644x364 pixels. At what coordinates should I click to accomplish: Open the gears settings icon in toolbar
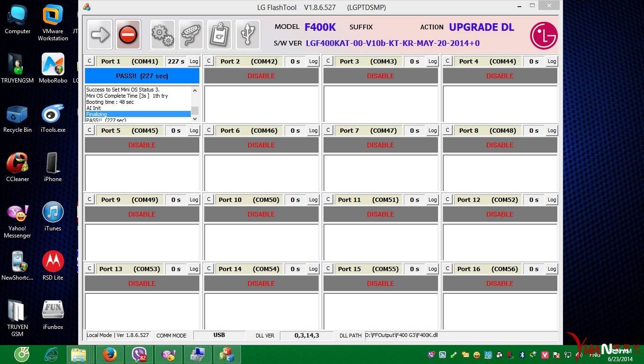coord(162,35)
